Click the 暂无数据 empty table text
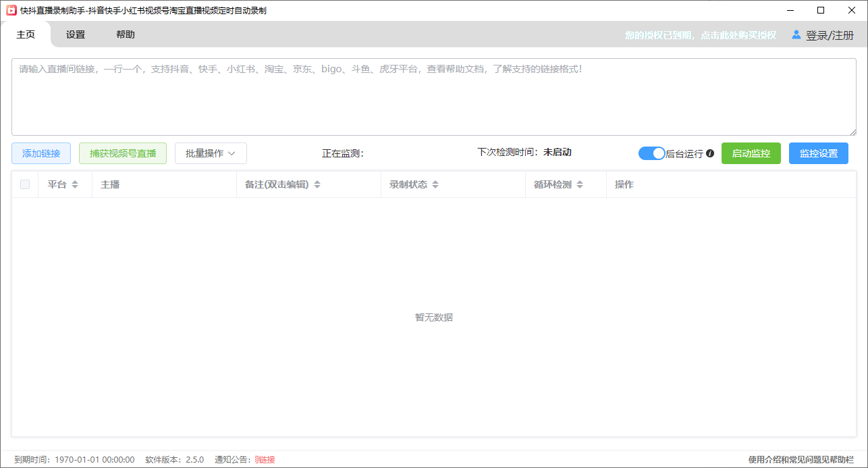This screenshot has height=468, width=868. tap(434, 317)
